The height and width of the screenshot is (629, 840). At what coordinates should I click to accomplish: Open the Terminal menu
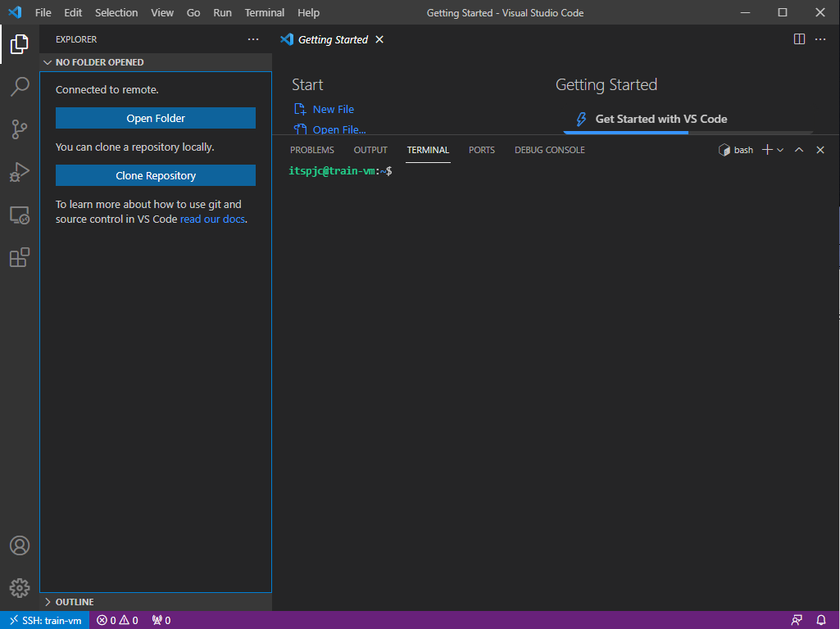click(264, 12)
